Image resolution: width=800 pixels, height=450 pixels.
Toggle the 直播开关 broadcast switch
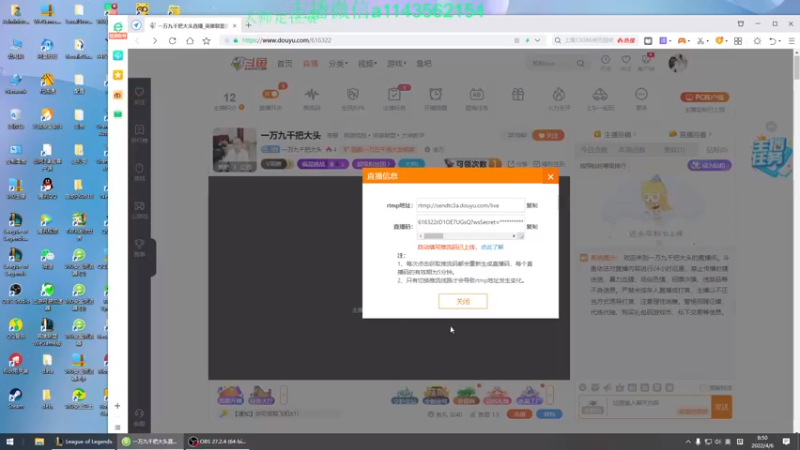click(x=270, y=94)
